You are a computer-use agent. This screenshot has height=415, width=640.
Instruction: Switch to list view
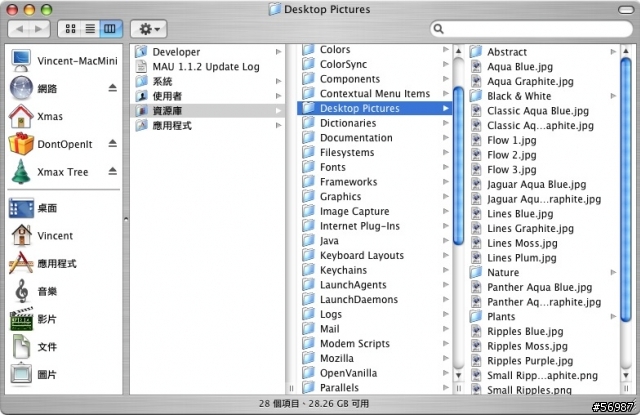[90, 29]
